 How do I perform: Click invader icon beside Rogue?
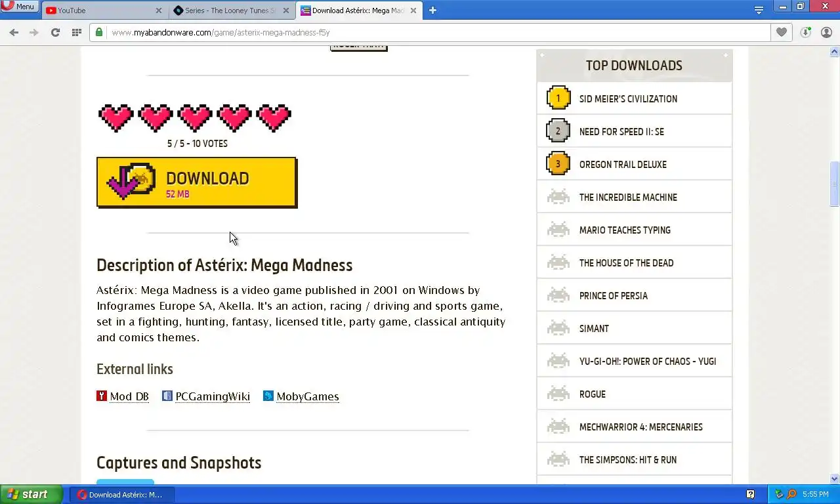[x=558, y=394]
